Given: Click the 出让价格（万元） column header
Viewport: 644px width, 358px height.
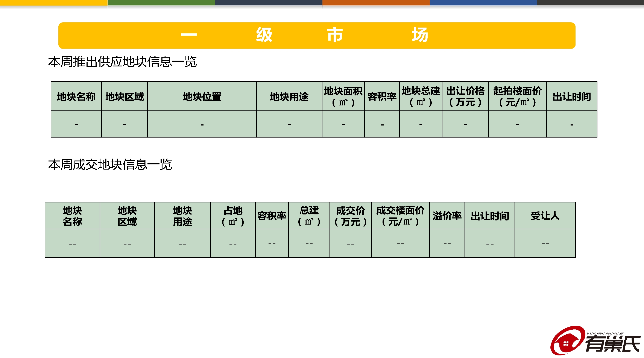Looking at the screenshot, I should click(465, 96).
